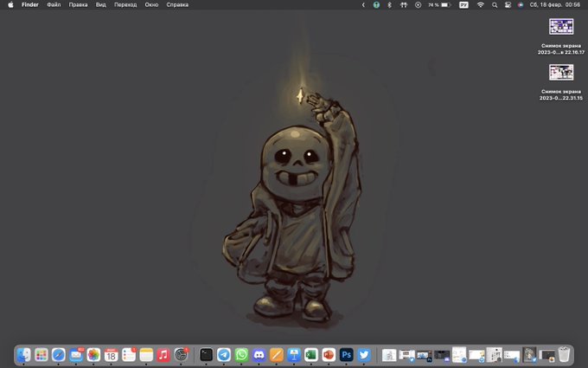Launch Microsoft PowerPoint from the dock

(329, 354)
